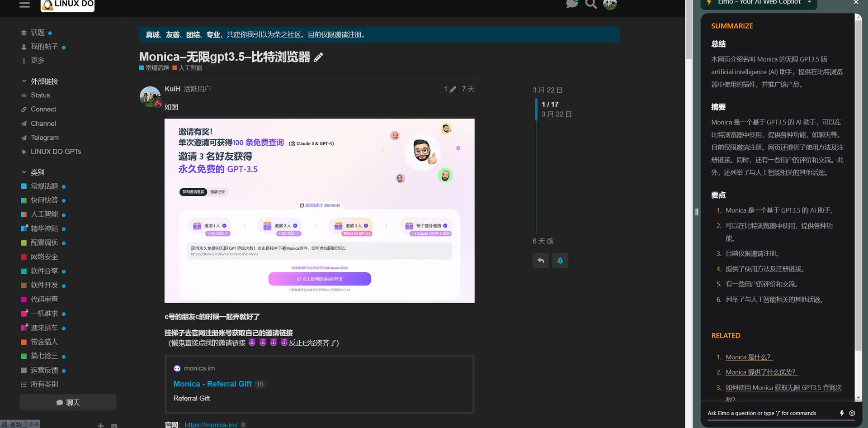Click the question mark on video download bar
Image resolution: width=868 pixels, height=428 pixels.
31,424
